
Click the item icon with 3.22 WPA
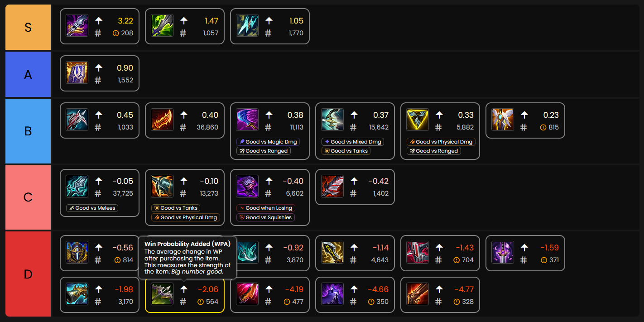click(x=77, y=25)
